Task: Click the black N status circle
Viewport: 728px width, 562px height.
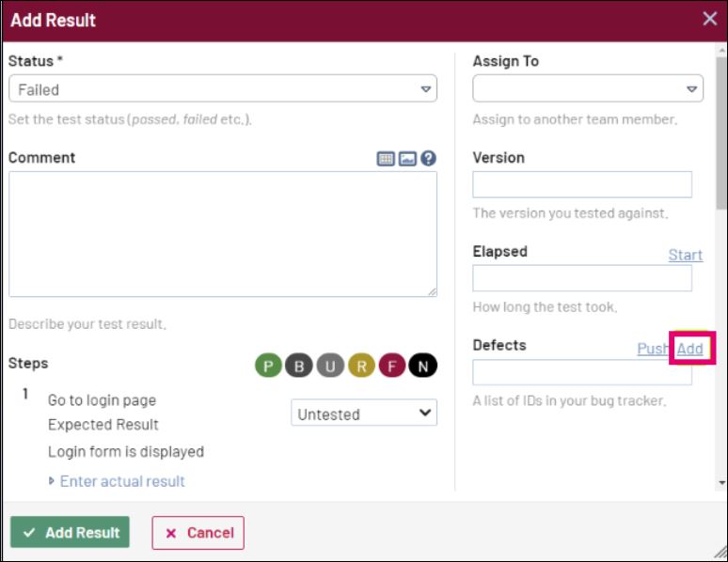Action: click(423, 366)
